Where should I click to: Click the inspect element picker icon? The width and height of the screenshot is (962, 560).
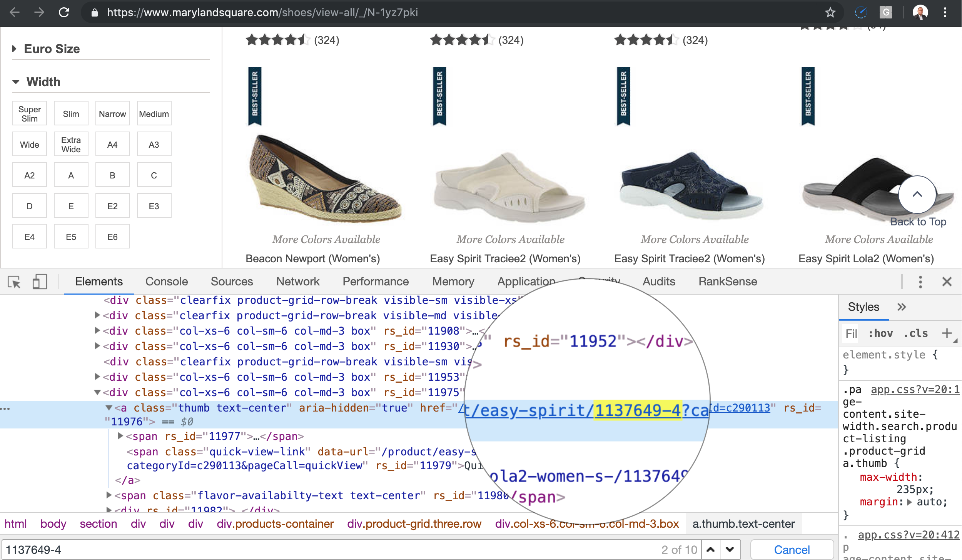tap(14, 282)
